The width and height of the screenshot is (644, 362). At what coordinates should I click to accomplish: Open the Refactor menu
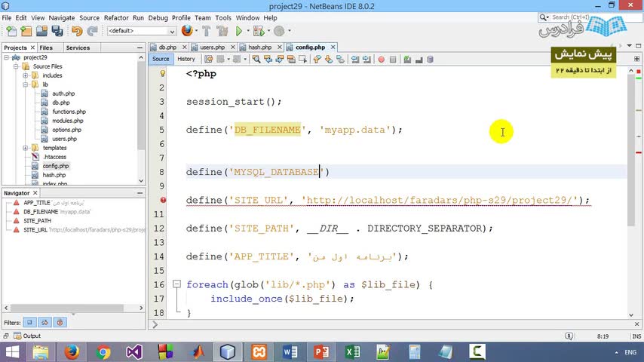pos(116,17)
